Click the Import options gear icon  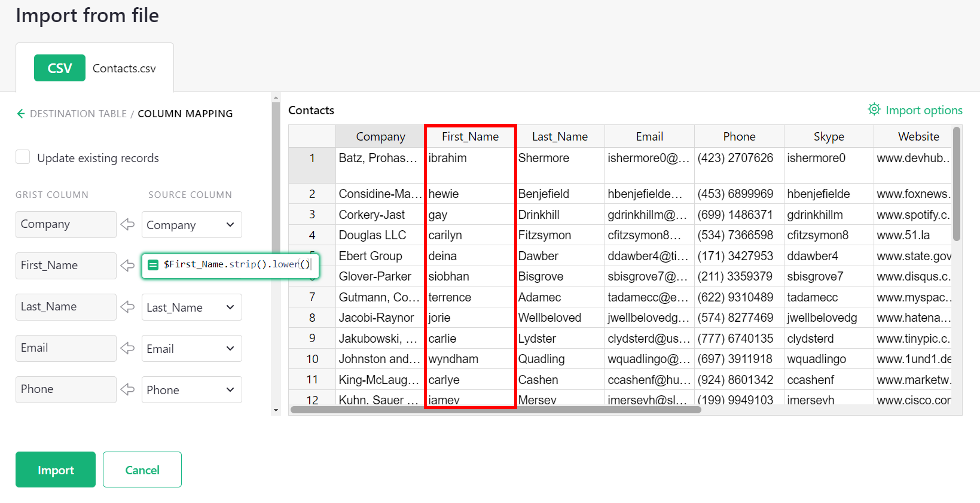[874, 110]
